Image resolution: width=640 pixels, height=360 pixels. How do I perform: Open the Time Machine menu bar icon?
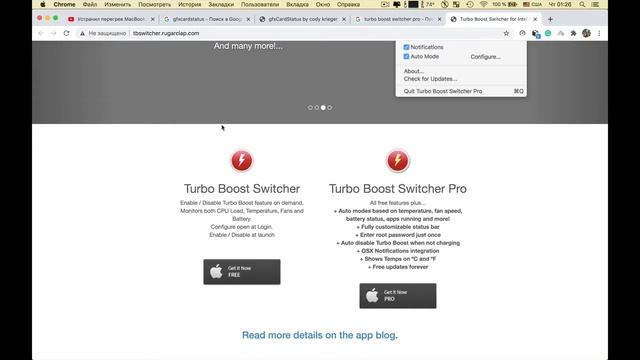470,4
